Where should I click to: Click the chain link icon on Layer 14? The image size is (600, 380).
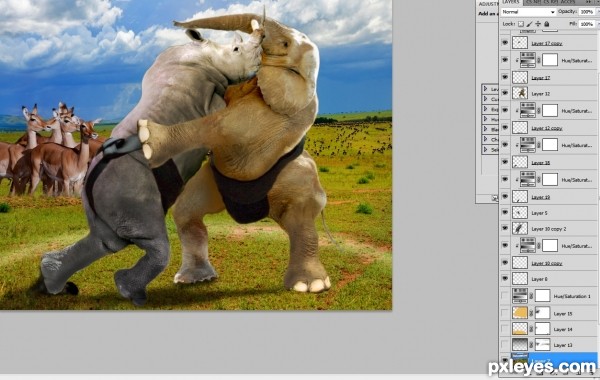pos(531,329)
